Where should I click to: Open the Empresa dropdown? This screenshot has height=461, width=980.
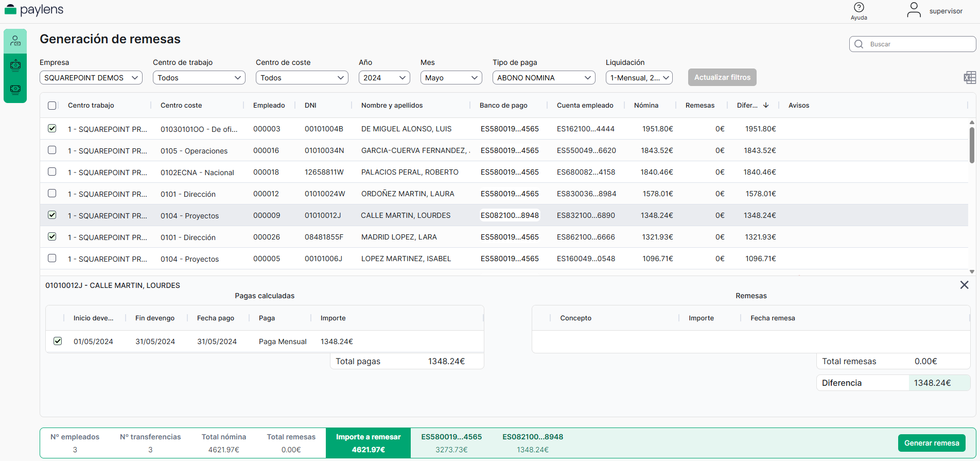click(x=91, y=78)
